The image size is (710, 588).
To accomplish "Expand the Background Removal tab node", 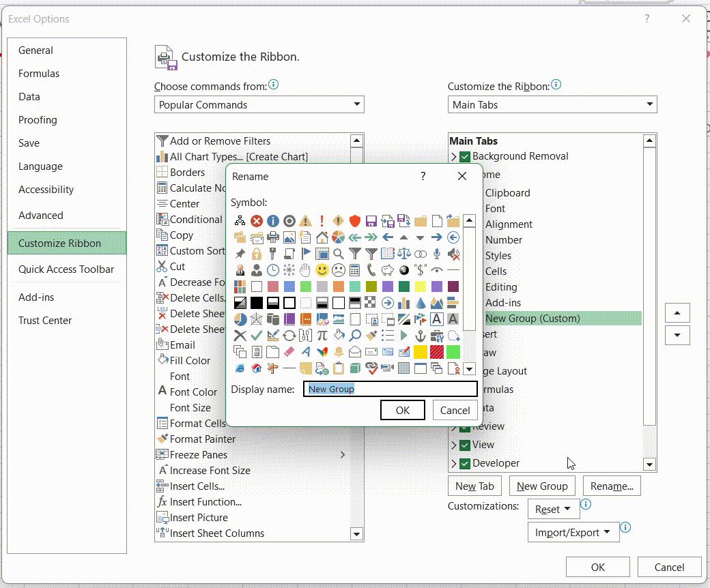I will (x=454, y=156).
